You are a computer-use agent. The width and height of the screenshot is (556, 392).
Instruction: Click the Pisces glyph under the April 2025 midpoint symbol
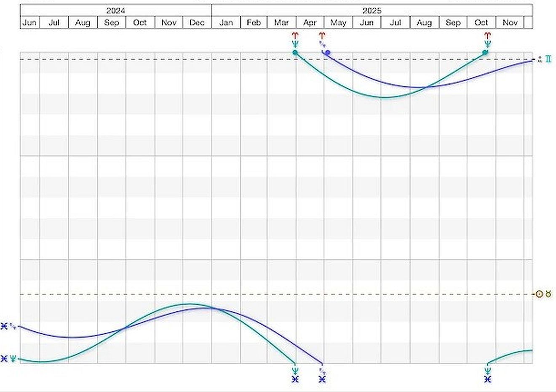322,379
